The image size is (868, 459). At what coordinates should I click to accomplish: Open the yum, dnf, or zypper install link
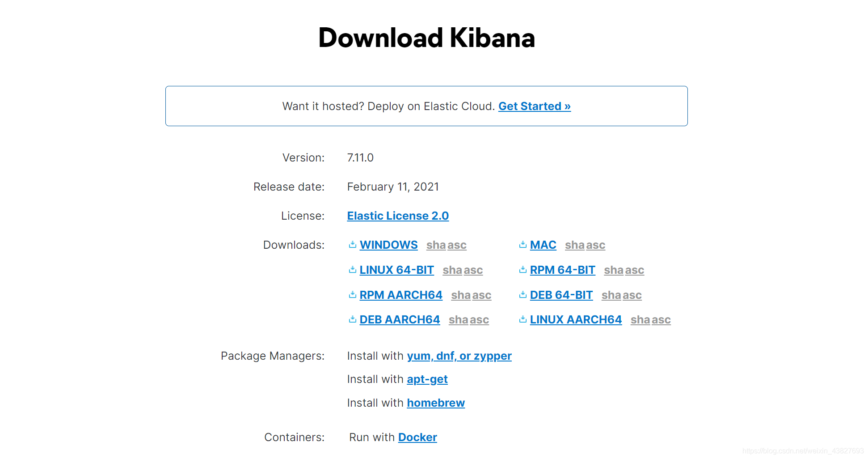(x=459, y=356)
